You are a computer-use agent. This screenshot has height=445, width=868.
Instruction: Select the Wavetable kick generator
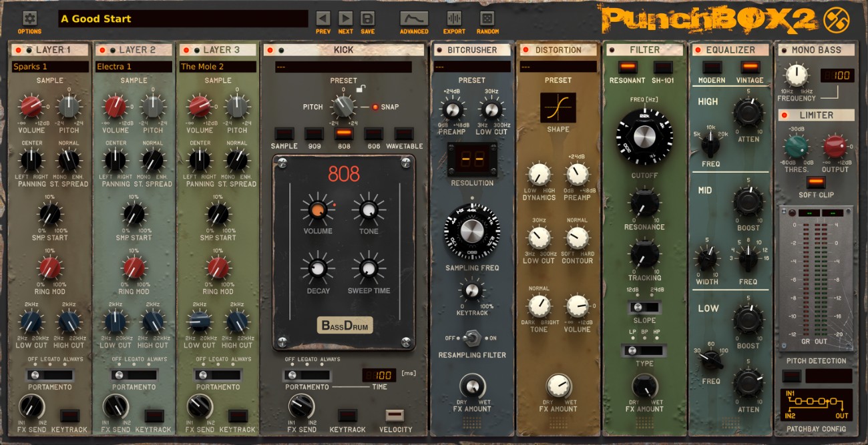(x=404, y=133)
